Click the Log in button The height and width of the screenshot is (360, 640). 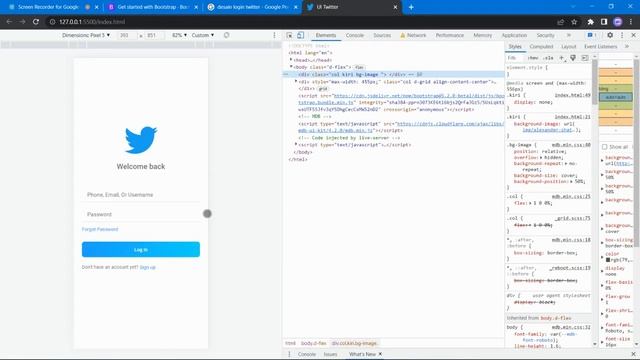pyautogui.click(x=141, y=249)
